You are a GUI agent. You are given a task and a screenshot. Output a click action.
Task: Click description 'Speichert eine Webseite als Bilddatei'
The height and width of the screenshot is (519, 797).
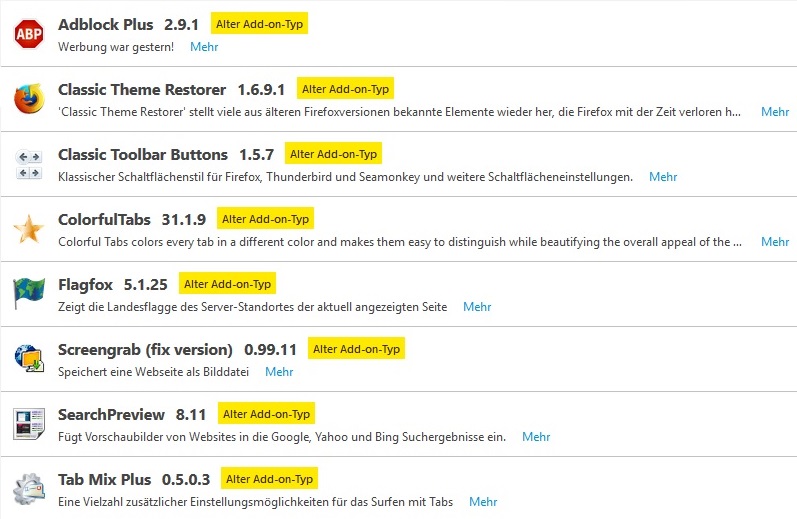click(x=154, y=372)
